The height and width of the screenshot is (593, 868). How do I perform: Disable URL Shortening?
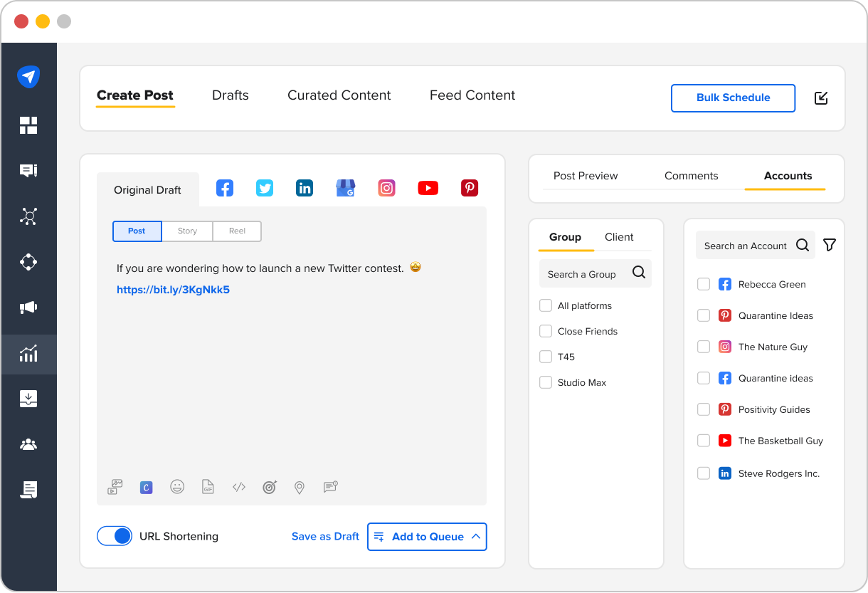pos(115,536)
